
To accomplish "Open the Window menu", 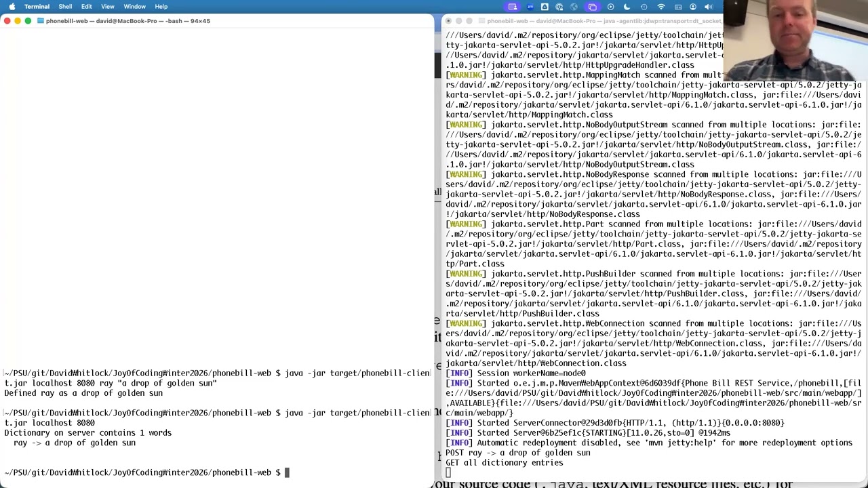I will pyautogui.click(x=134, y=7).
